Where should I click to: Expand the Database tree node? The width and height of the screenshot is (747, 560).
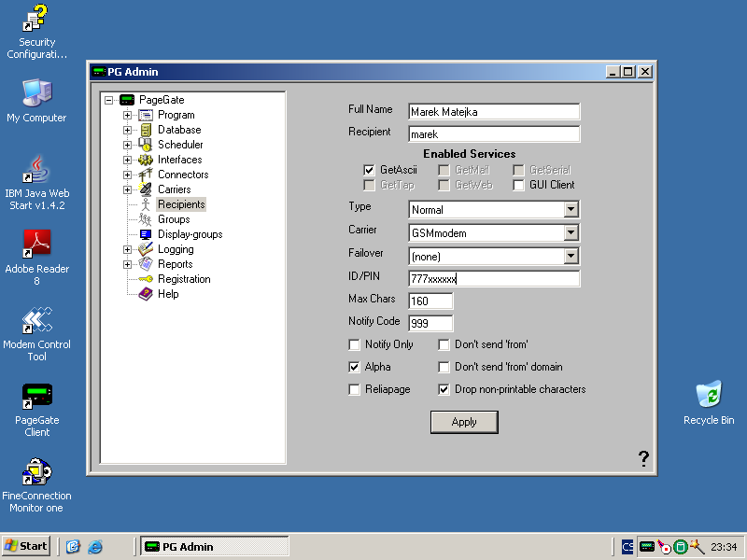coord(127,130)
